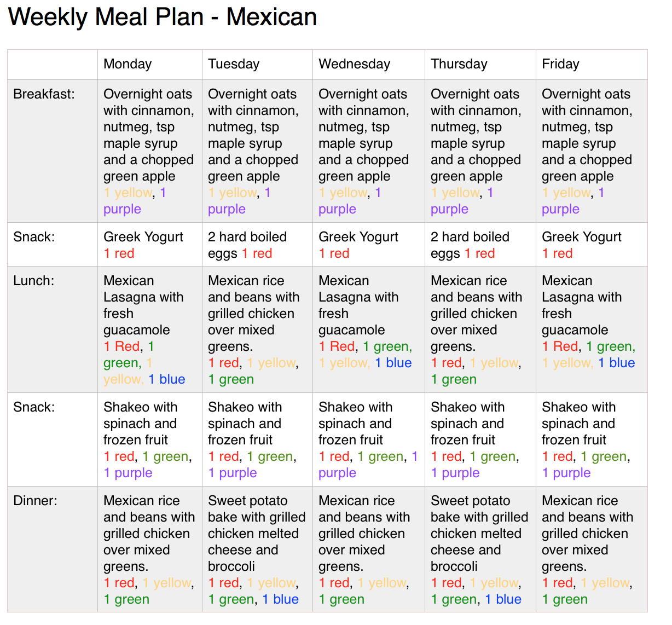Click Thursday's Sweet potato bake dinner cell
This screenshot has height=625, width=672.
[x=480, y=549]
